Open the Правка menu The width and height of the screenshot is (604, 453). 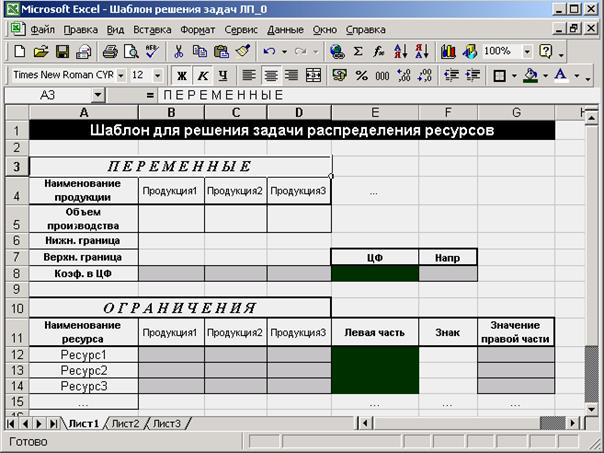tap(81, 30)
